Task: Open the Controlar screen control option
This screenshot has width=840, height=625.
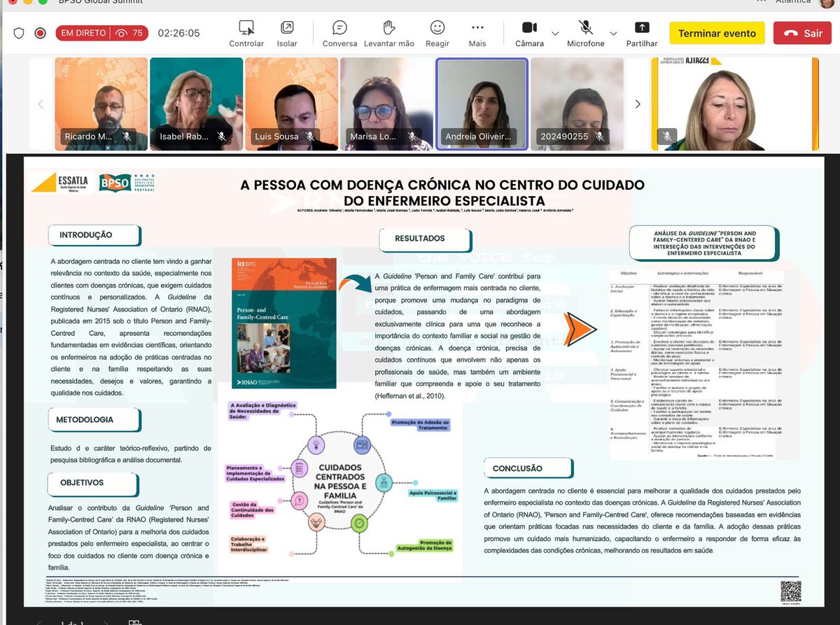Action: 246,34
